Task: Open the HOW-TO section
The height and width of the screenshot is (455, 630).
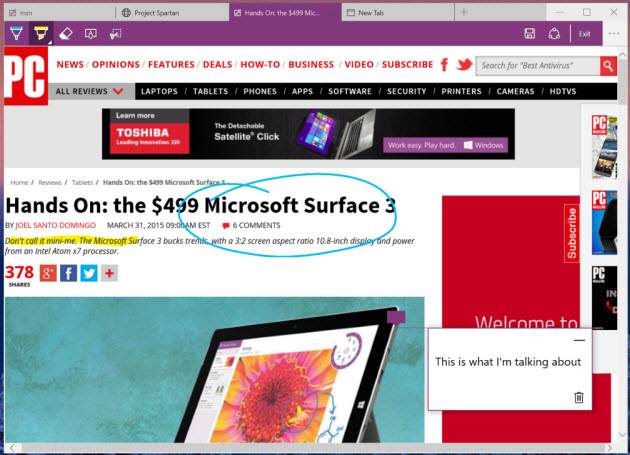Action: coord(260,64)
